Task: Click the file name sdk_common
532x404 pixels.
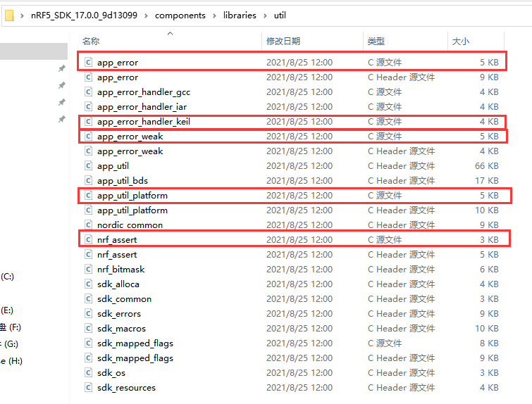Action: [124, 299]
